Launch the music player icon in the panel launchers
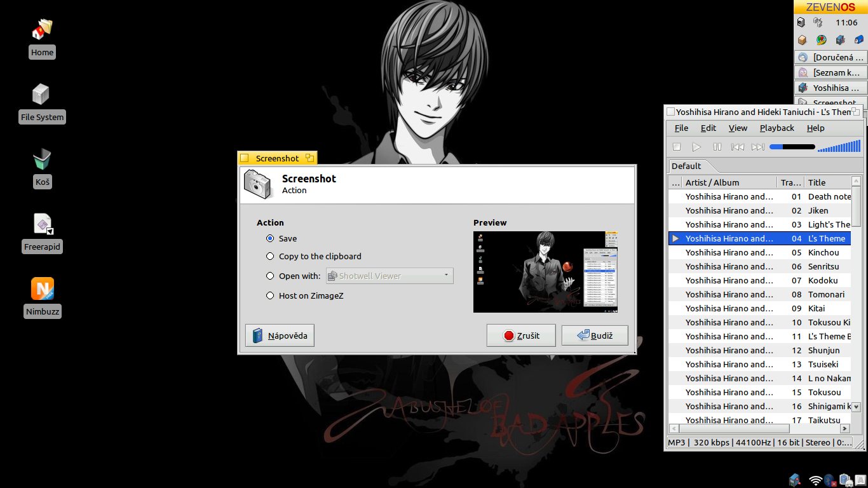Image resolution: width=868 pixels, height=488 pixels. pos(840,40)
